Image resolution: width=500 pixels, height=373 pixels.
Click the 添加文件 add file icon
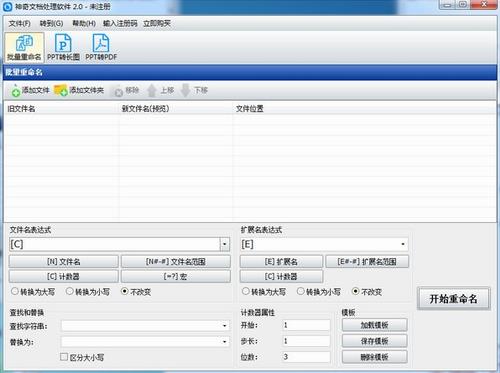15,90
